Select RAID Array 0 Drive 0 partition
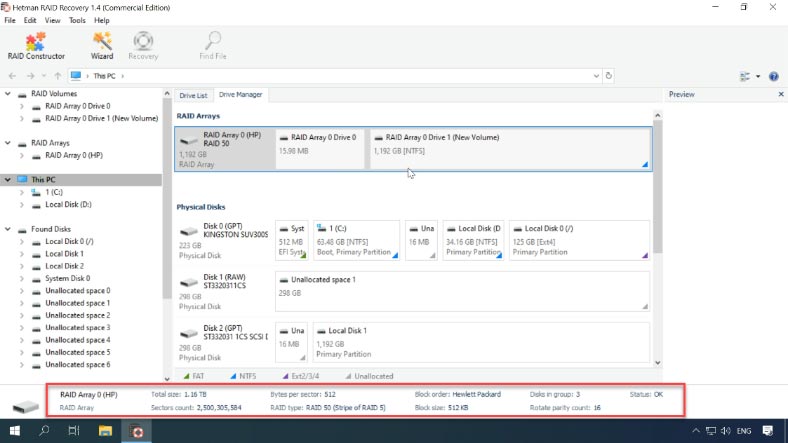This screenshot has height=443, width=788. 320,149
